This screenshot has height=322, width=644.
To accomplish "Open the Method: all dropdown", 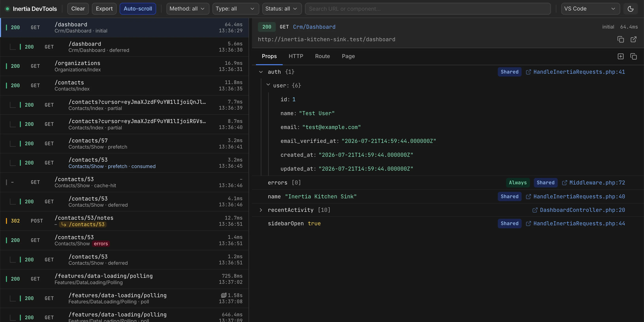I will 188,9.
